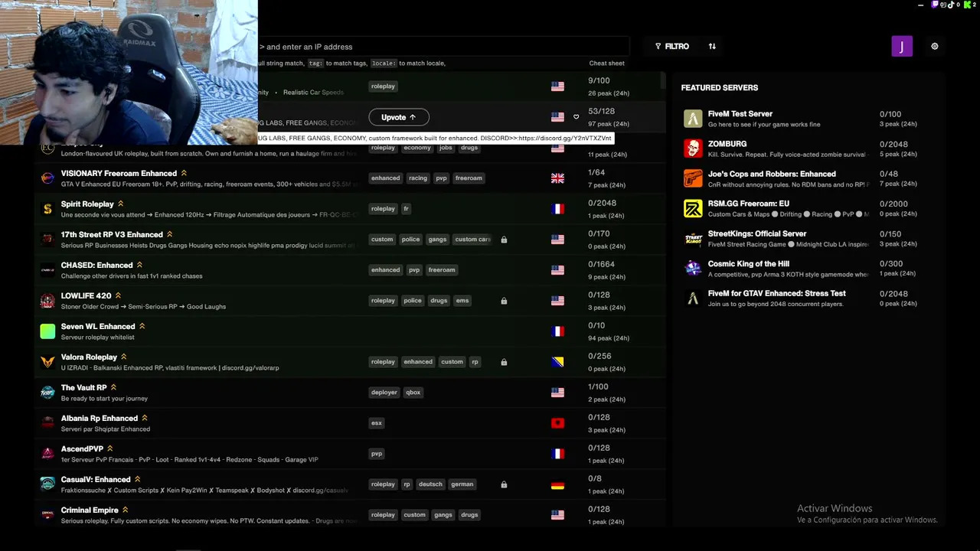980x551 pixels.
Task: Open CHASED: Enhanced server
Action: [97, 266]
